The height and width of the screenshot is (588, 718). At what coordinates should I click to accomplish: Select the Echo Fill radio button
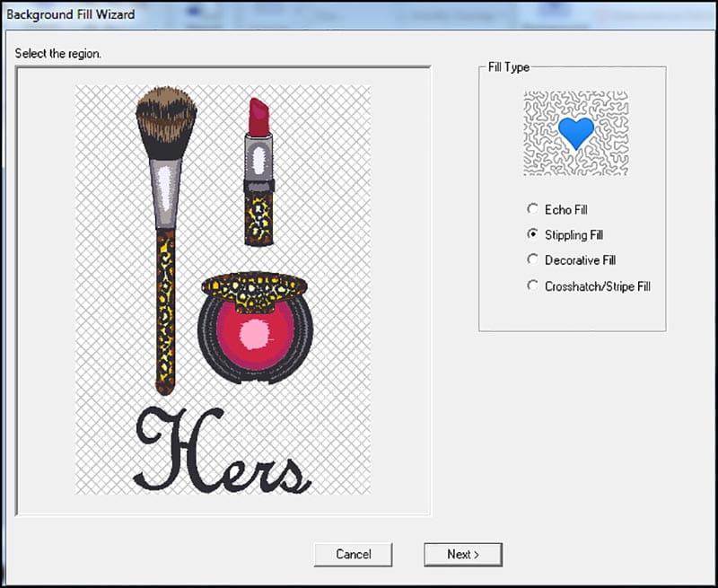(x=533, y=209)
